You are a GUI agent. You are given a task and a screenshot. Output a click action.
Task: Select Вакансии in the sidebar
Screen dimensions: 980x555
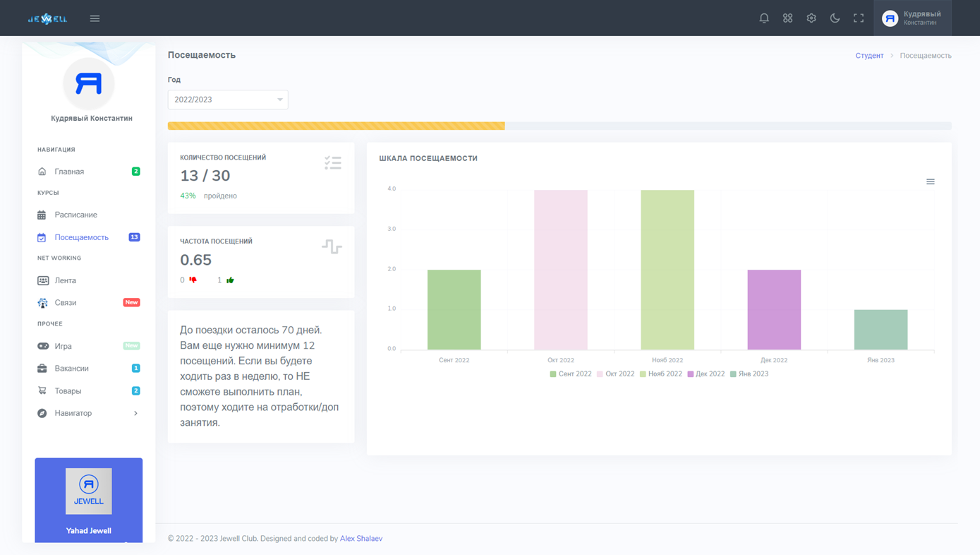coord(71,369)
